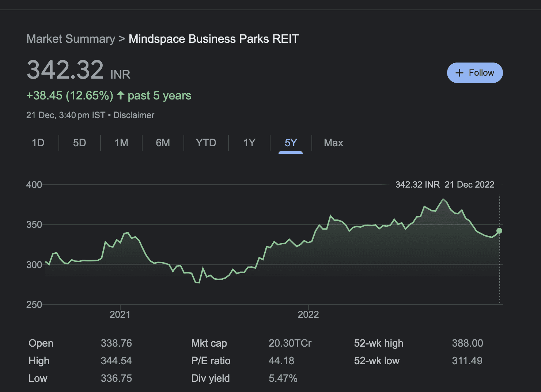Click the 250 y-axis label

tap(34, 305)
